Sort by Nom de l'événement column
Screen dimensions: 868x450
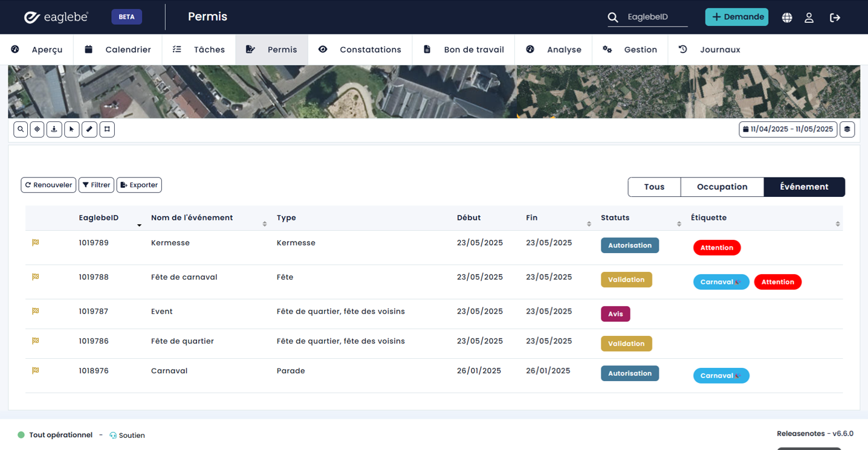tap(265, 224)
